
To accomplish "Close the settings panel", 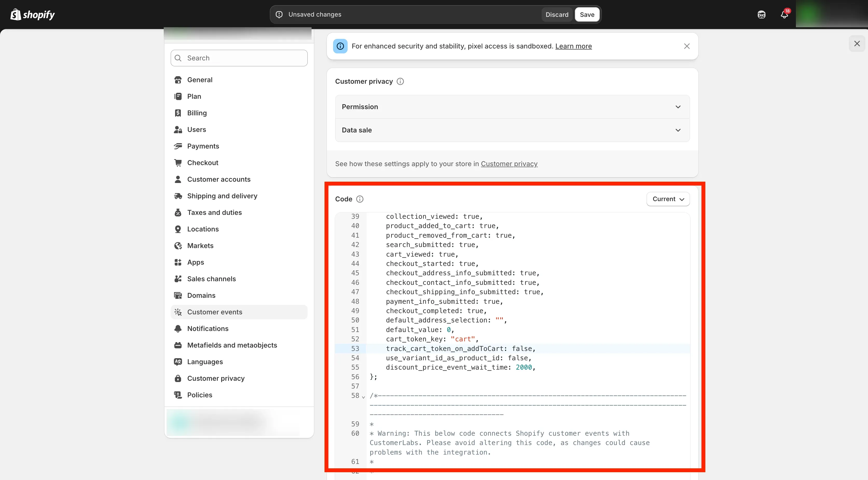I will pyautogui.click(x=857, y=44).
